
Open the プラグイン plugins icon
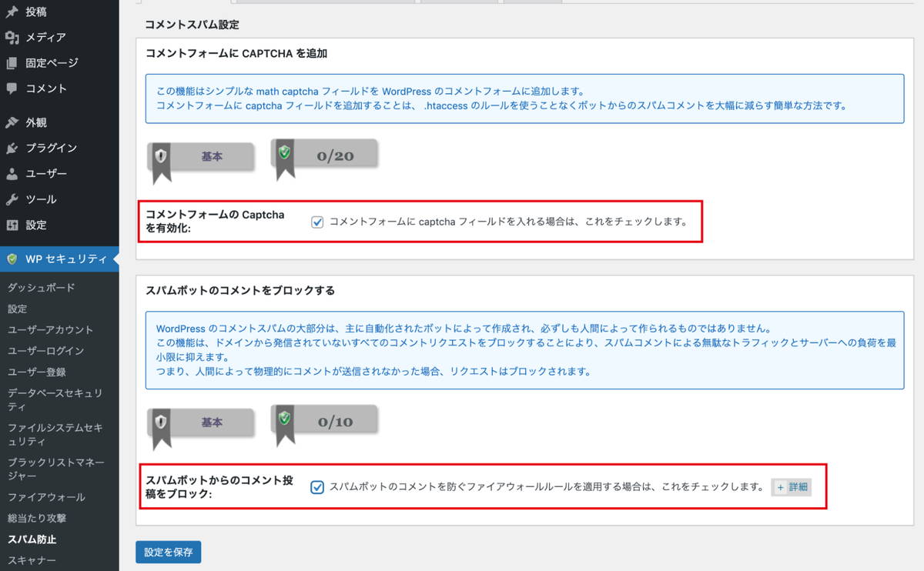click(11, 148)
